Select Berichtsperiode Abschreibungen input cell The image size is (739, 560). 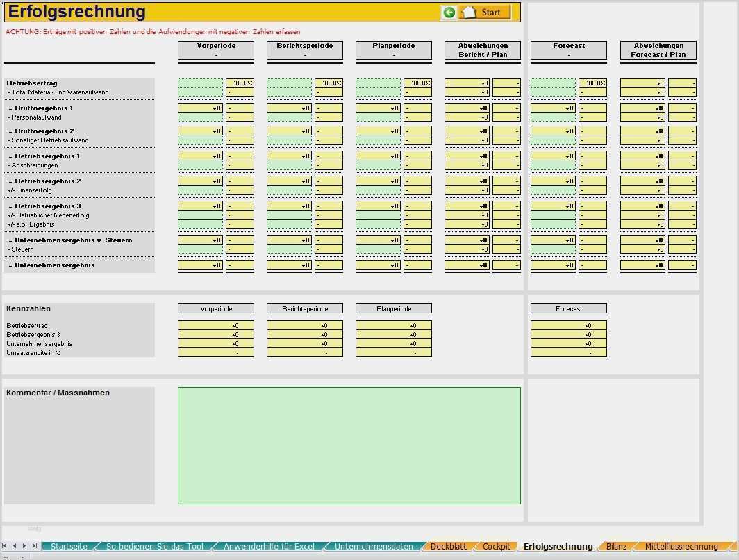[x=290, y=165]
